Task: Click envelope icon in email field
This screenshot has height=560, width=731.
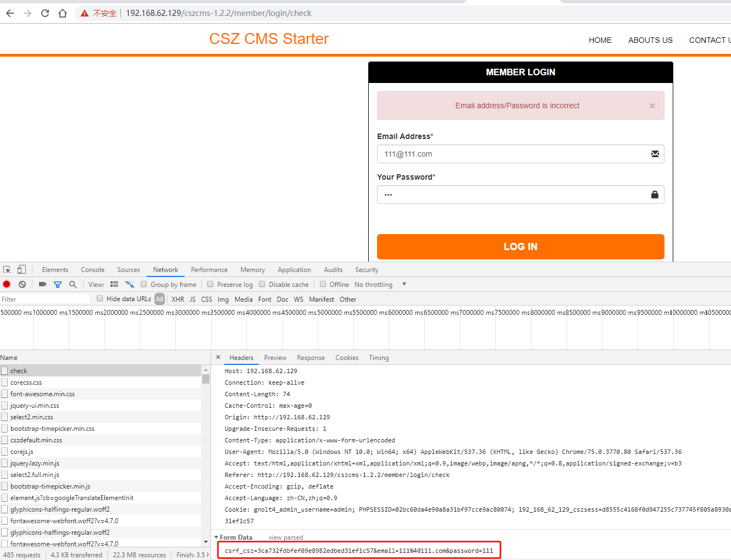Action: [x=655, y=154]
